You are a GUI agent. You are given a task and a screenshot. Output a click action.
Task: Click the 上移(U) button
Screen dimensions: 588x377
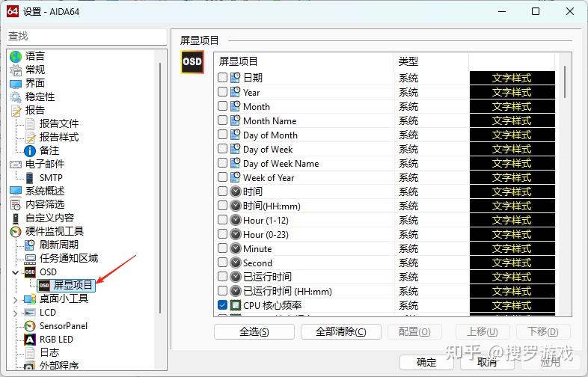[483, 332]
